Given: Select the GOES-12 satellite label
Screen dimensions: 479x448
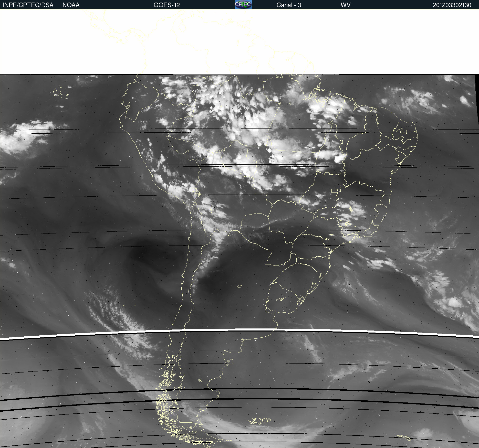Looking at the screenshot, I should pos(166,5).
